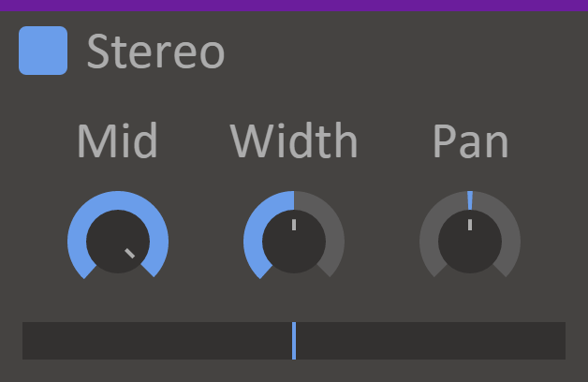Screen dimensions: 588x382
Task: Click the Mid knob's white pointer tick
Action: [x=130, y=254]
